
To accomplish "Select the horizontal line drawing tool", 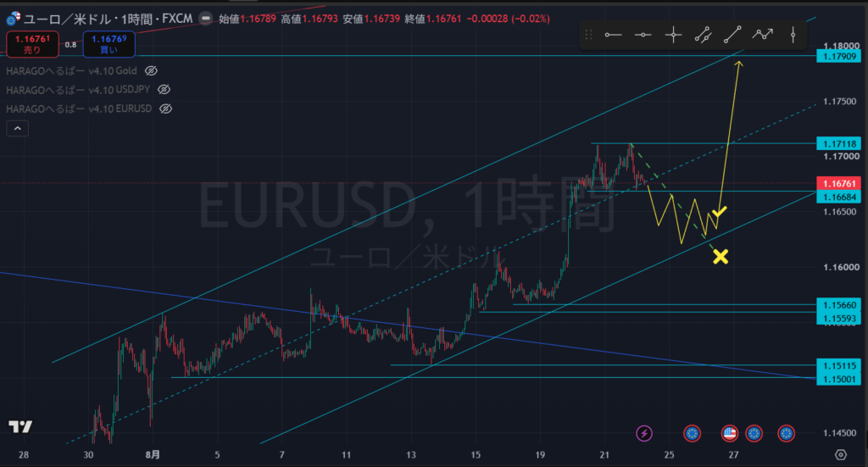I will tap(643, 35).
